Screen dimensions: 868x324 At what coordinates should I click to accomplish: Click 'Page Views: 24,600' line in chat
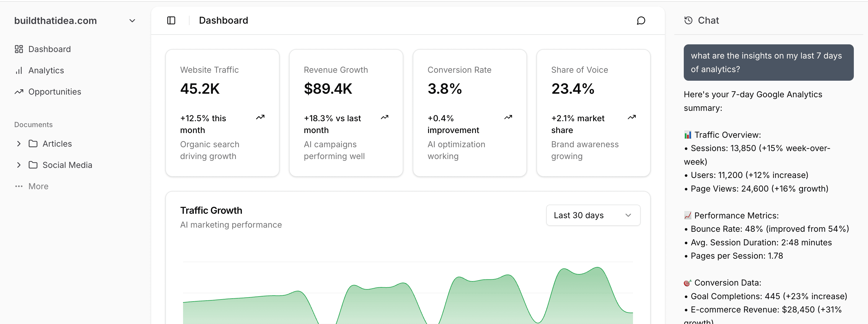coord(756,189)
